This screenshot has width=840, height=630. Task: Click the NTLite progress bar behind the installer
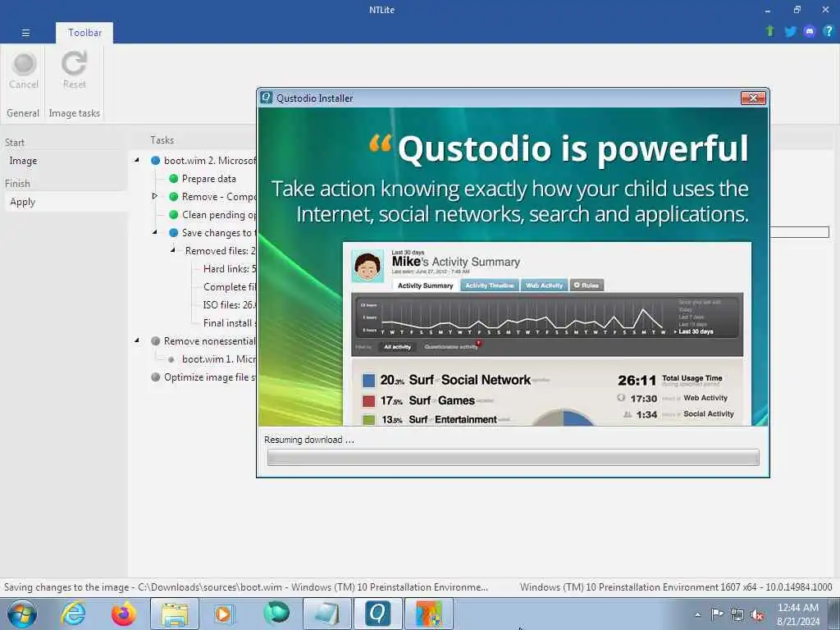(799, 232)
